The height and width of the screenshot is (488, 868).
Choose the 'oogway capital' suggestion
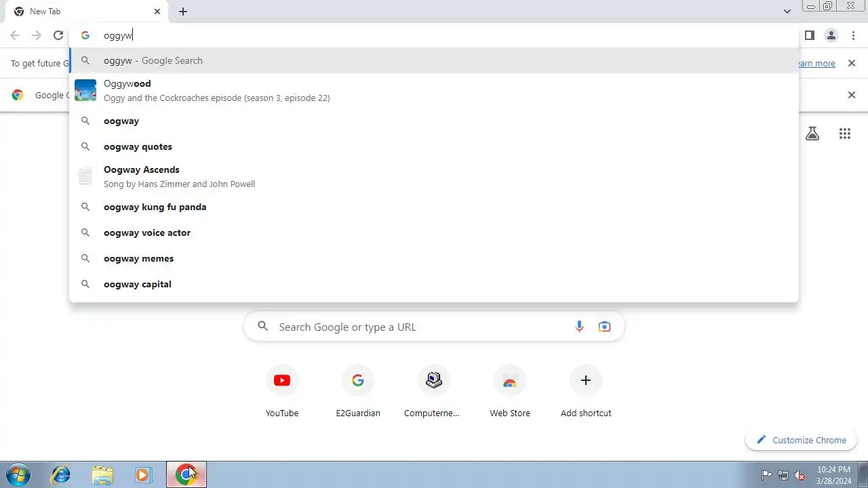point(434,284)
